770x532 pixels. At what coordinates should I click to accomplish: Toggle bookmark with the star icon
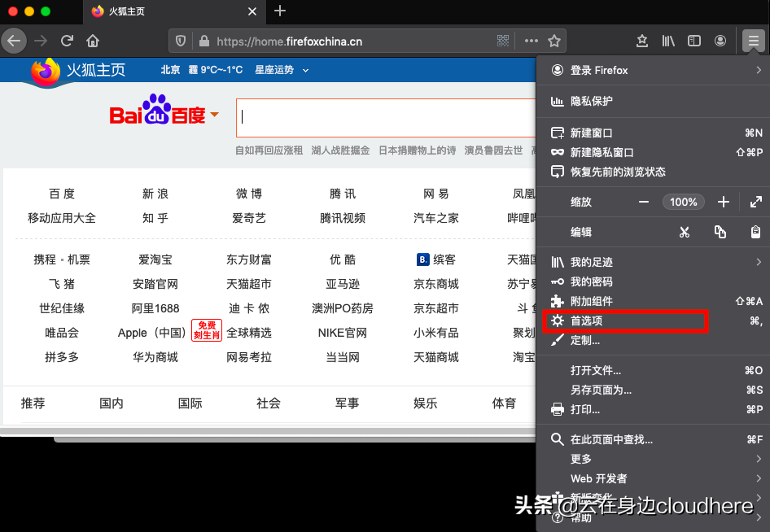[x=554, y=41]
